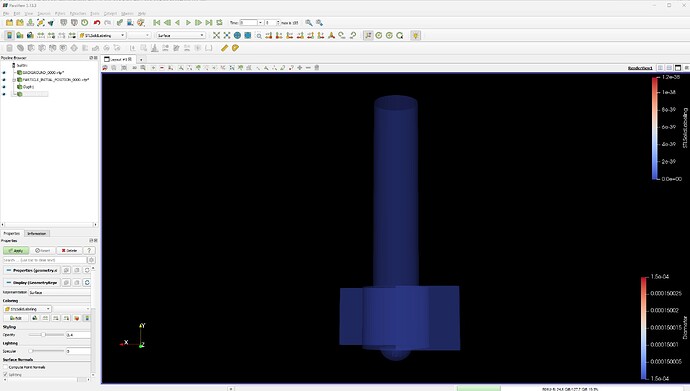Open the Coloring array dropdown in Properties panel
Image resolution: width=690 pixels, height=391 pixels.
(27, 309)
